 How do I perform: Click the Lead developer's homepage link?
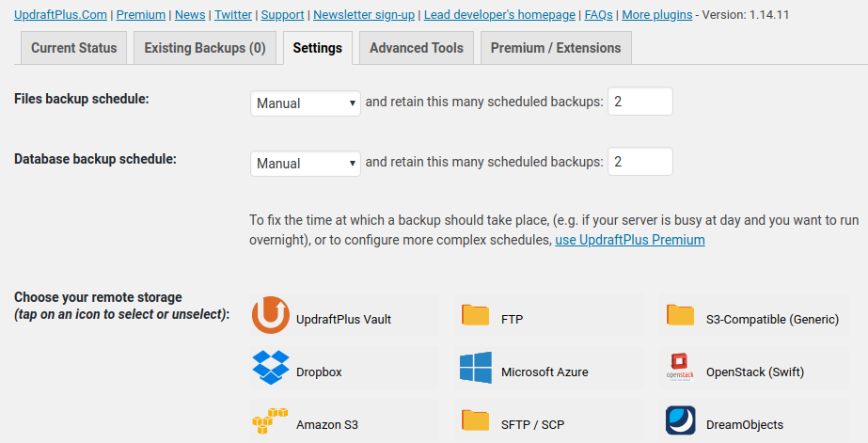point(499,15)
